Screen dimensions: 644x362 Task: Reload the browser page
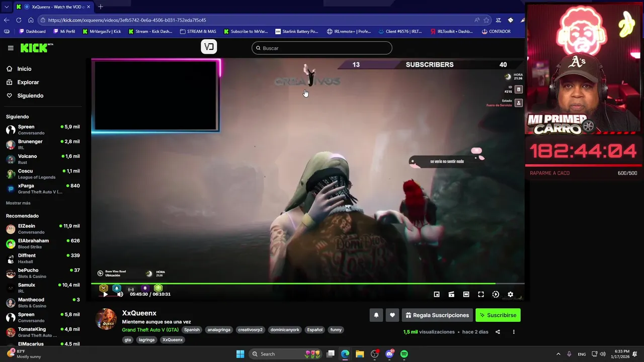coord(19,20)
